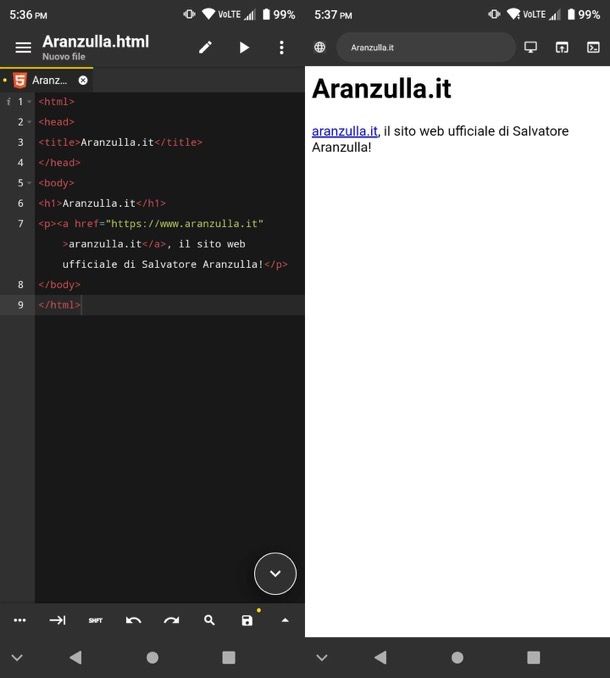The height and width of the screenshot is (678, 610).
Task: Collapse the fold arrow on line 1
Action: tap(29, 102)
